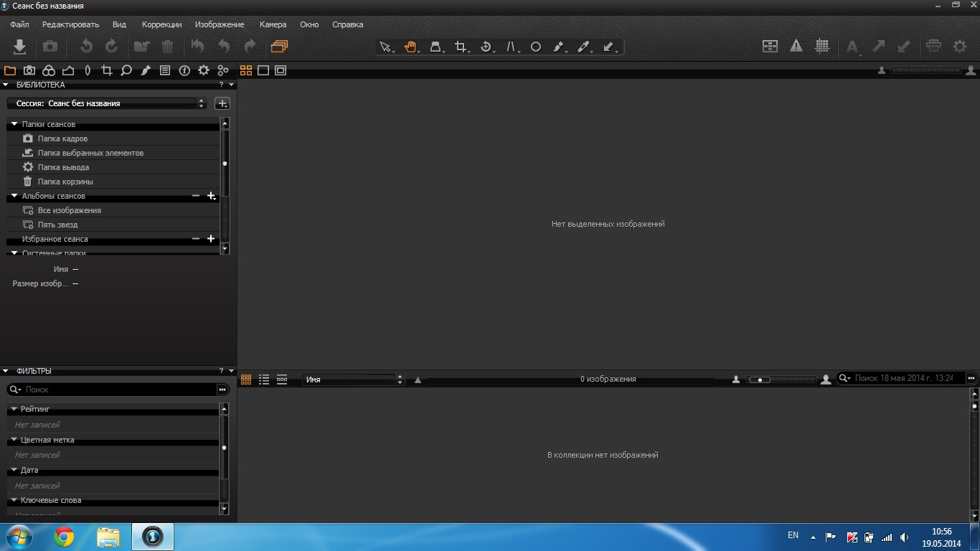Pick the white balance eyedropper tool

583,47
